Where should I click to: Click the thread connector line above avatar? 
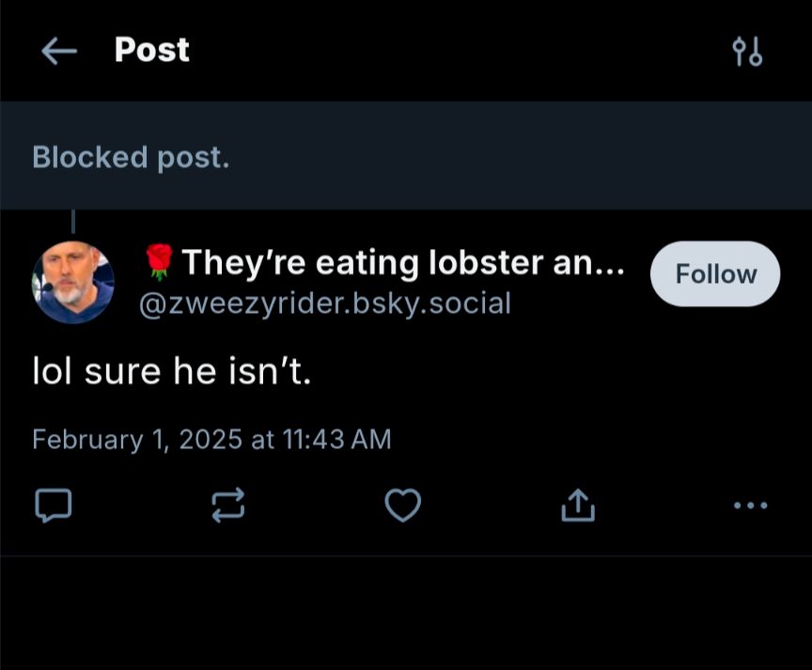pyautogui.click(x=73, y=222)
